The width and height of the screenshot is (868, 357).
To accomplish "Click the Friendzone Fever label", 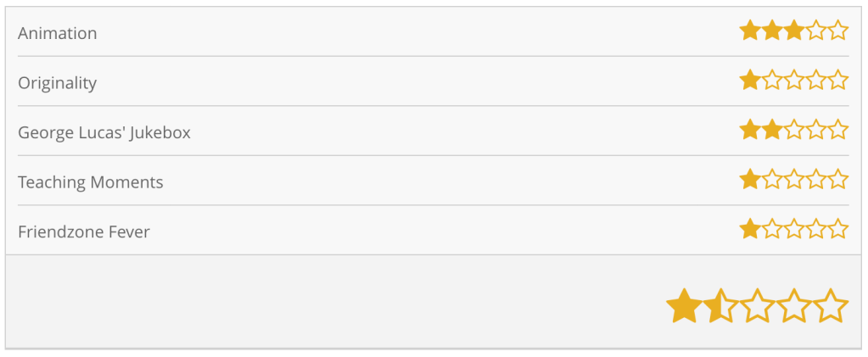I will tap(84, 231).
